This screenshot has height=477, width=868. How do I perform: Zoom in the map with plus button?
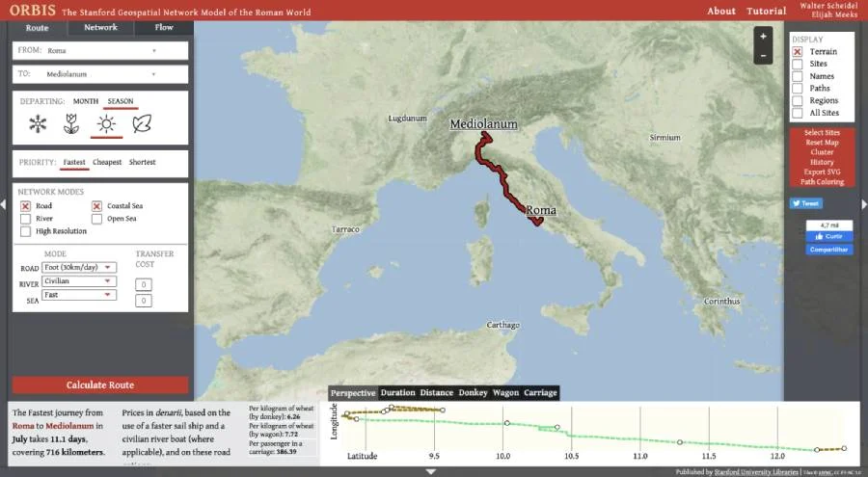763,37
